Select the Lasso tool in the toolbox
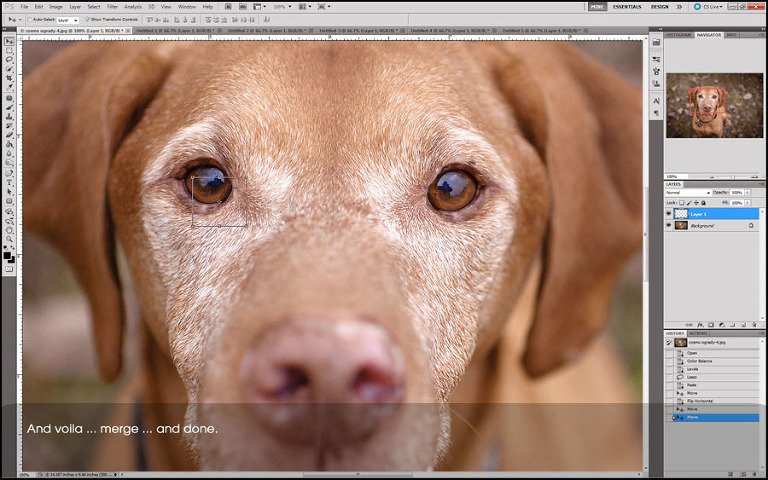 [x=10, y=60]
